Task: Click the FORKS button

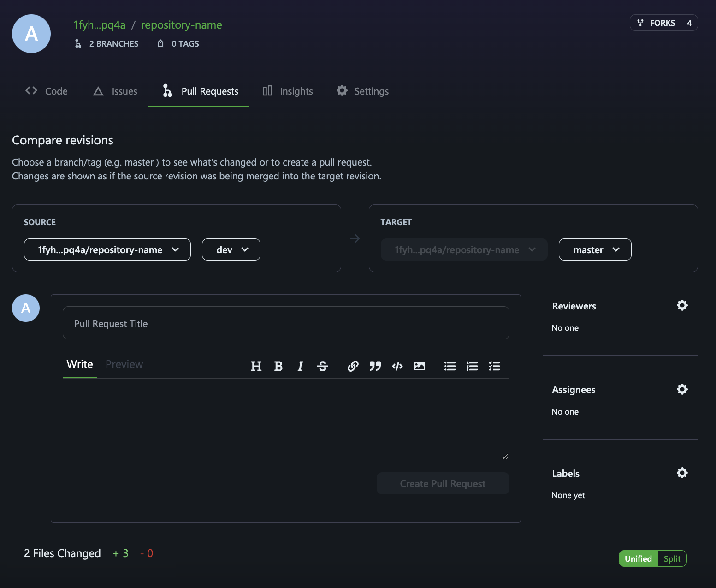Action: point(656,23)
